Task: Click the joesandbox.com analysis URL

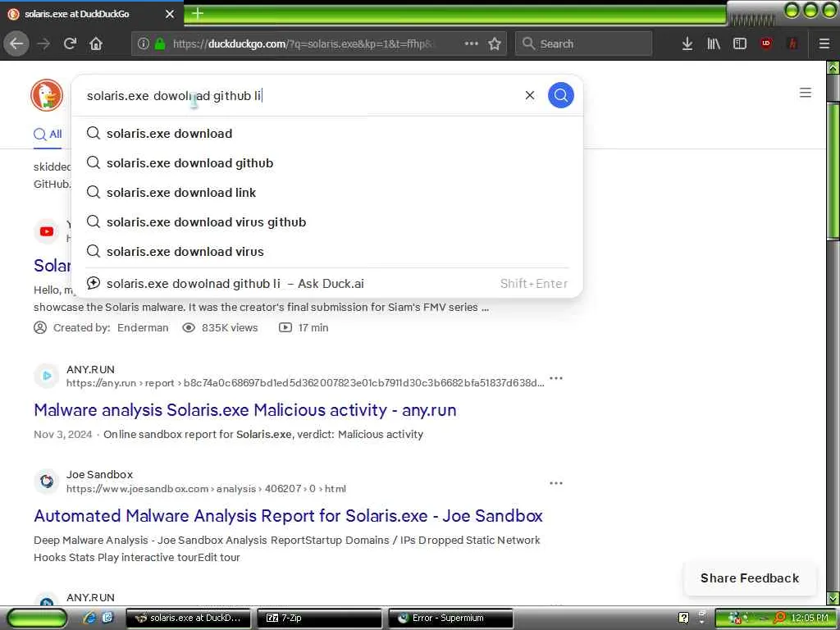Action: point(206,489)
